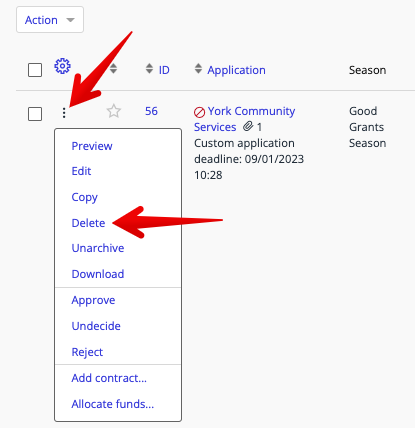
Task: Click the three-dot row options icon
Action: [x=64, y=113]
